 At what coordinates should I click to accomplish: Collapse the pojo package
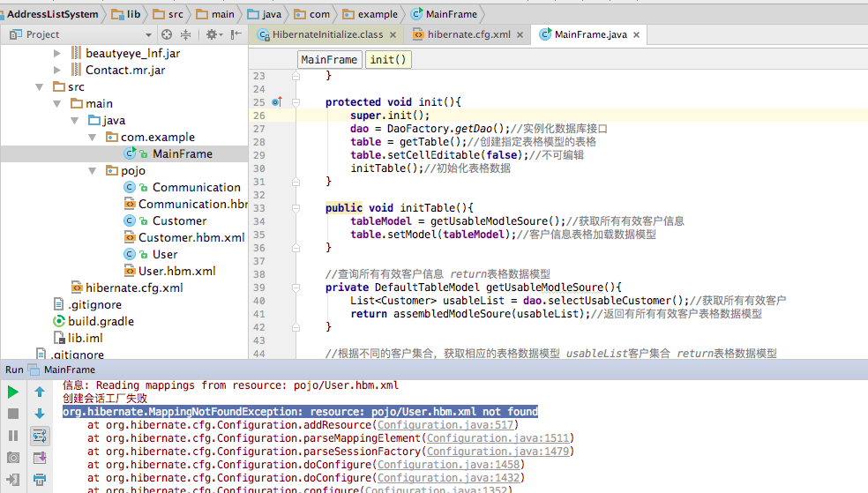point(93,170)
